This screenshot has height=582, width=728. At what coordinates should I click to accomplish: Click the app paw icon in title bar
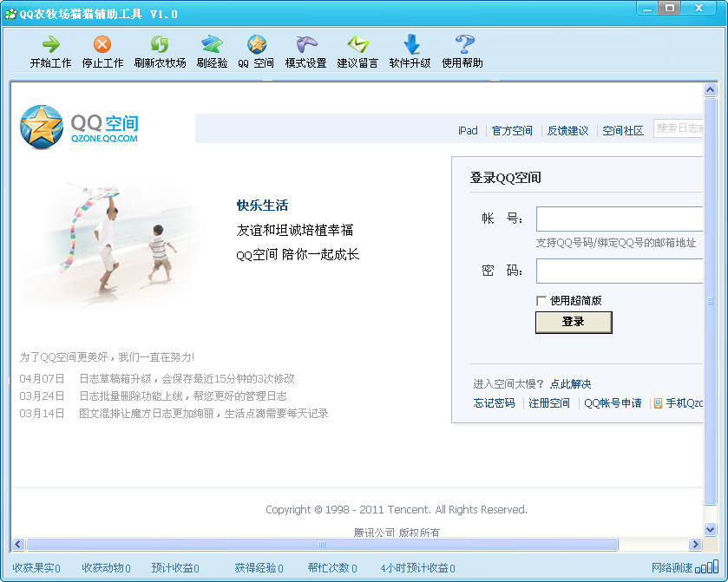tap(10, 14)
